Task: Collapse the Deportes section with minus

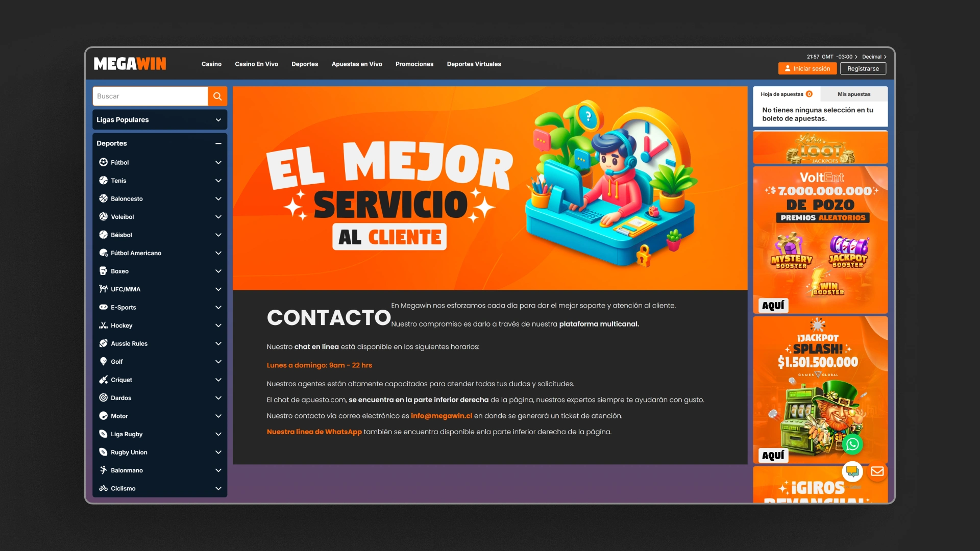Action: 218,143
